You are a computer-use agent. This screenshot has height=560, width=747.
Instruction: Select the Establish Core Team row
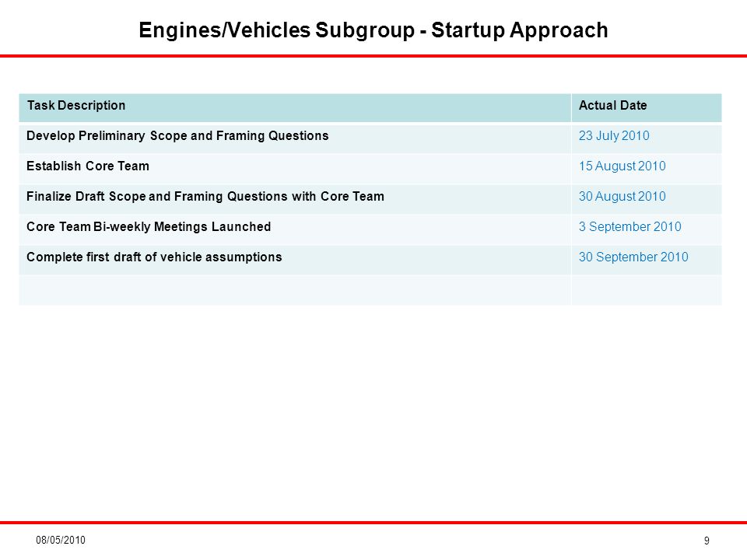coord(370,168)
